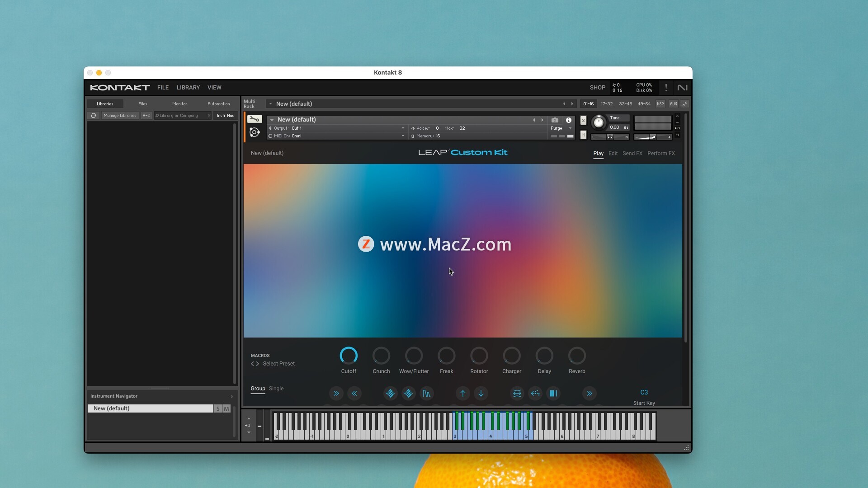Viewport: 868px width, 488px height.
Task: Switch to the Monitor tab
Action: [179, 104]
